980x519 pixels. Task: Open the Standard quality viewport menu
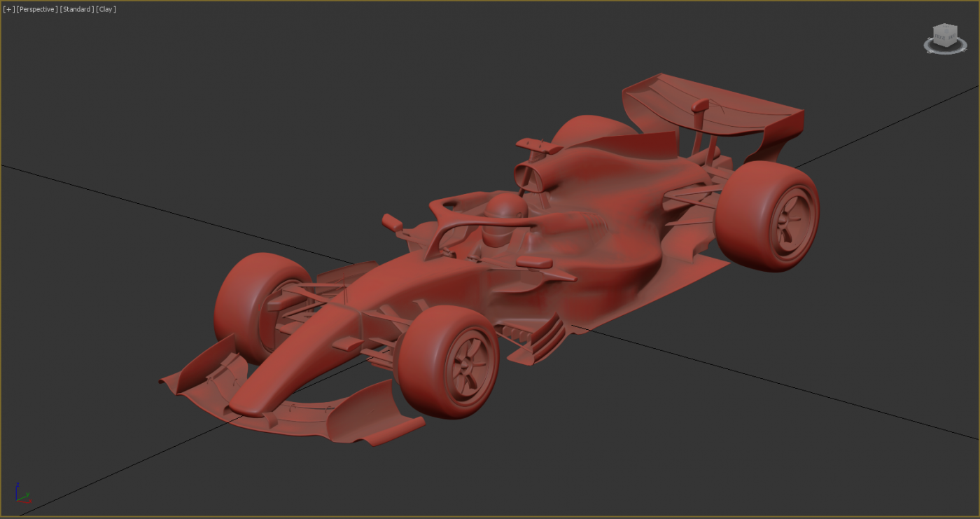[x=76, y=9]
